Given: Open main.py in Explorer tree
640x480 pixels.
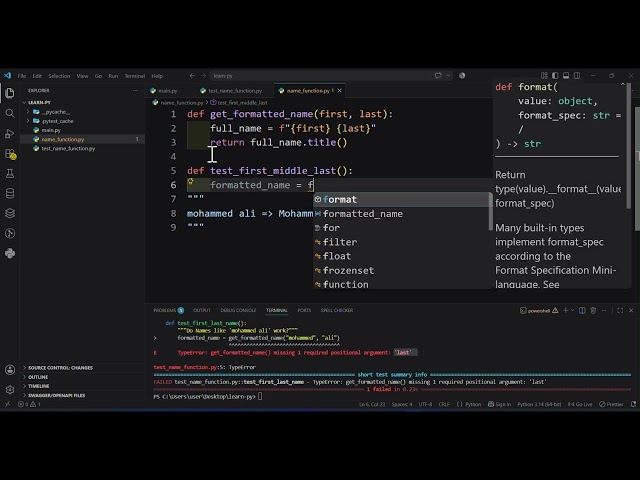Looking at the screenshot, I should tap(51, 130).
